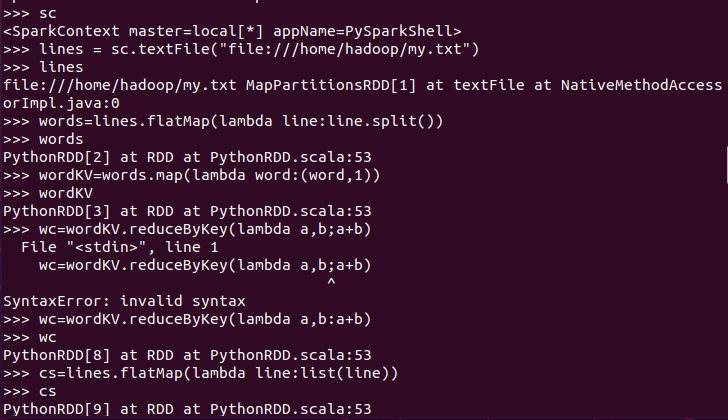Click the "SyntaxError: invalid syntax" message

(124, 301)
